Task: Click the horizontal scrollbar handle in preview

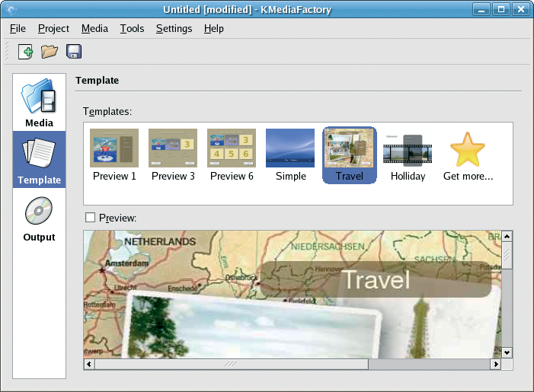Action: pos(232,364)
